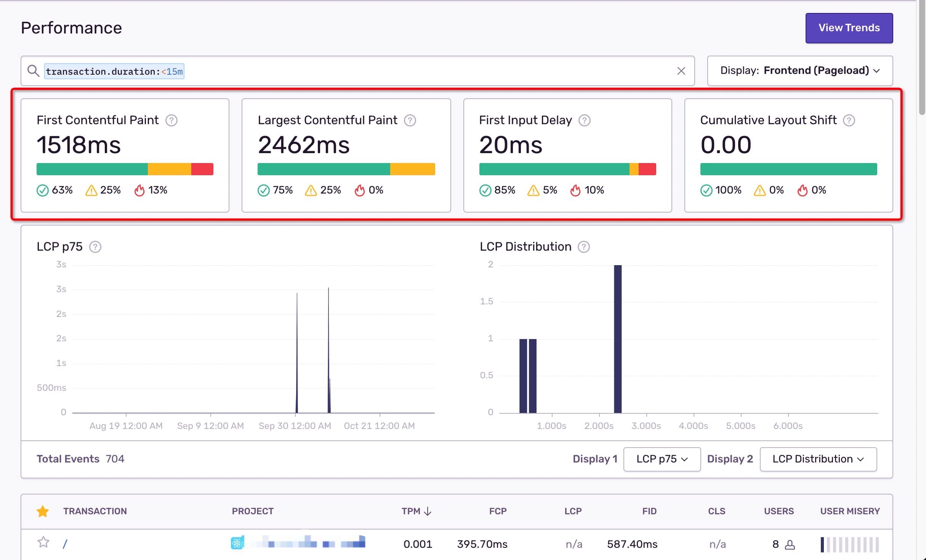Click the search magnifier icon
Image resolution: width=926 pixels, height=560 pixels.
coord(34,71)
